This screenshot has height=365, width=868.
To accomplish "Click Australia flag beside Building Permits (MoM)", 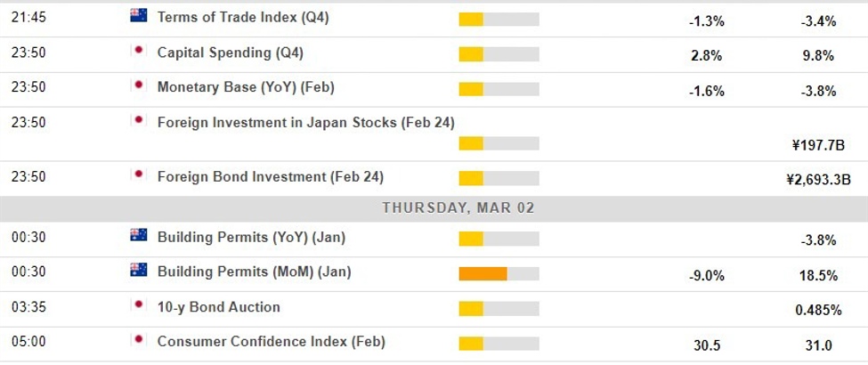I will [138, 270].
